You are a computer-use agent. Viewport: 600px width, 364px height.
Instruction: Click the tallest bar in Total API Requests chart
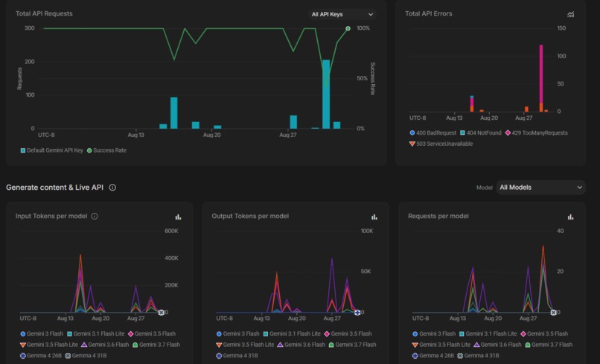326,94
